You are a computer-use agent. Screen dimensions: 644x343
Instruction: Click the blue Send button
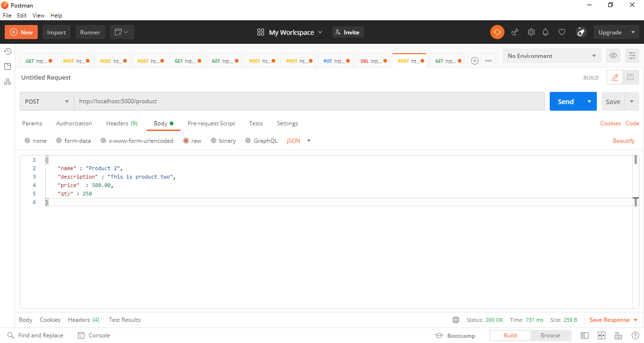(566, 101)
